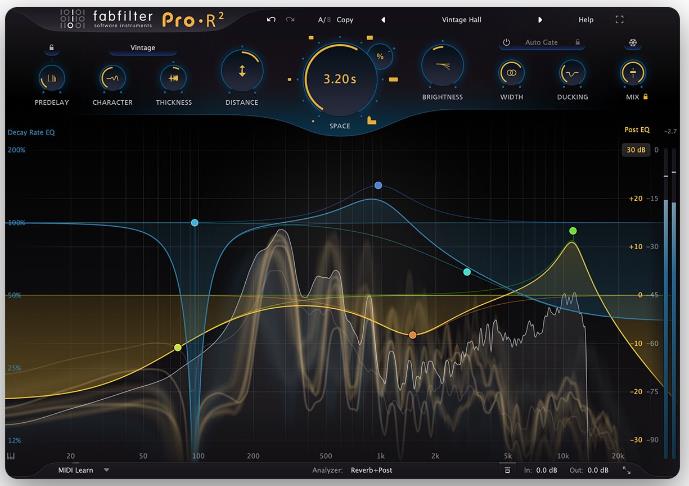Click the output options icon left of In
This screenshot has width=689, height=486.
(x=507, y=470)
